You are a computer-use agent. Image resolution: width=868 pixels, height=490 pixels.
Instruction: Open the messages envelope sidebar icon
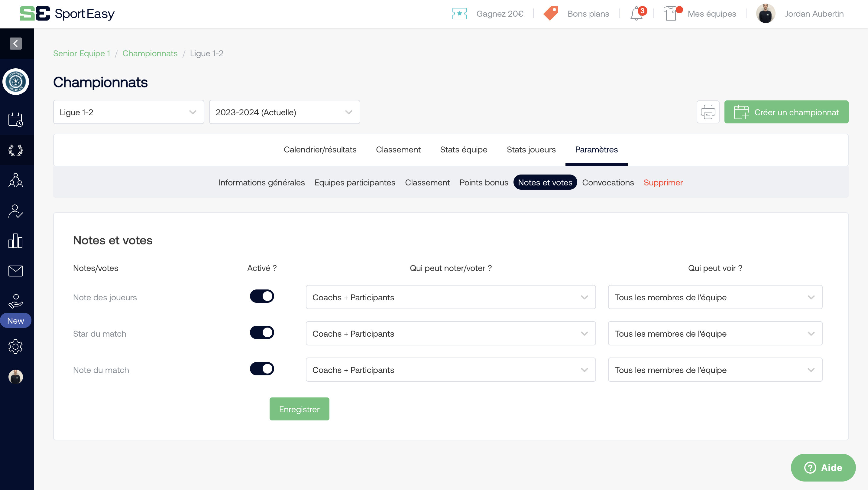click(x=15, y=271)
